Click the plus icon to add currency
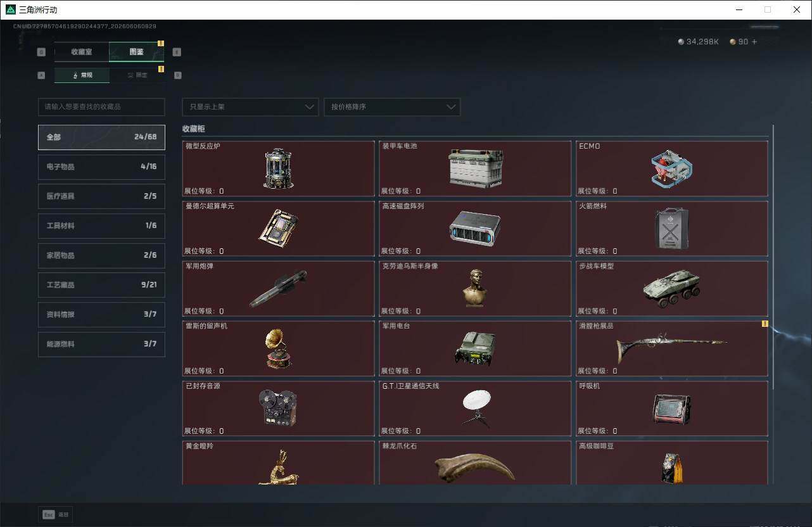Screen dimensions: 812x527 [x=754, y=42]
